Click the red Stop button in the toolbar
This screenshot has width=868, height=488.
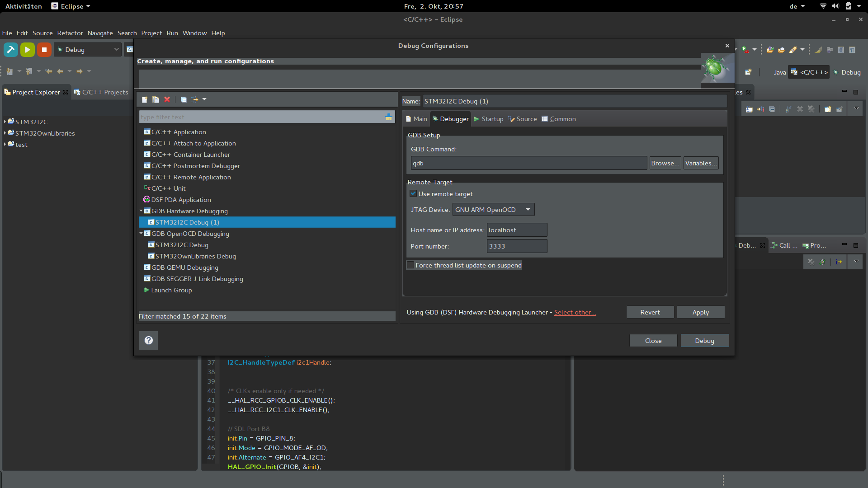point(44,50)
